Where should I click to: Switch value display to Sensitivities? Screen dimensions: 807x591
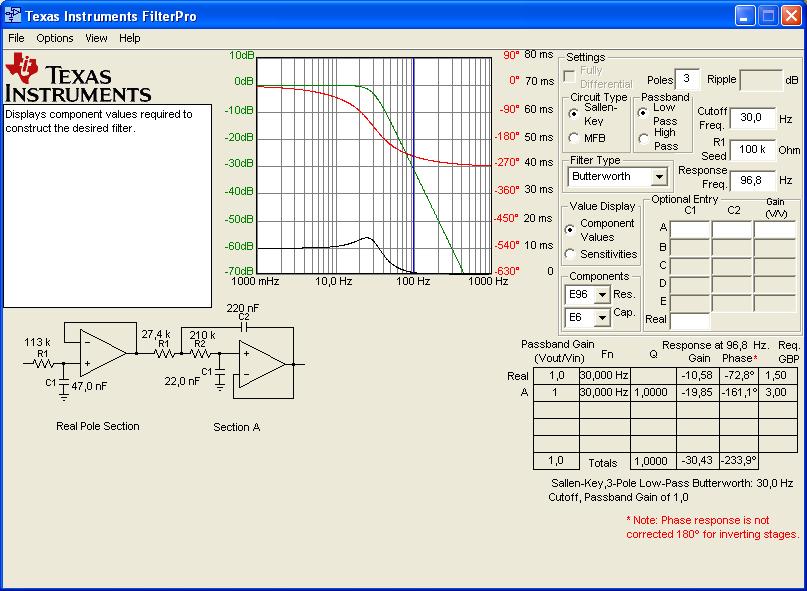pyautogui.click(x=571, y=254)
